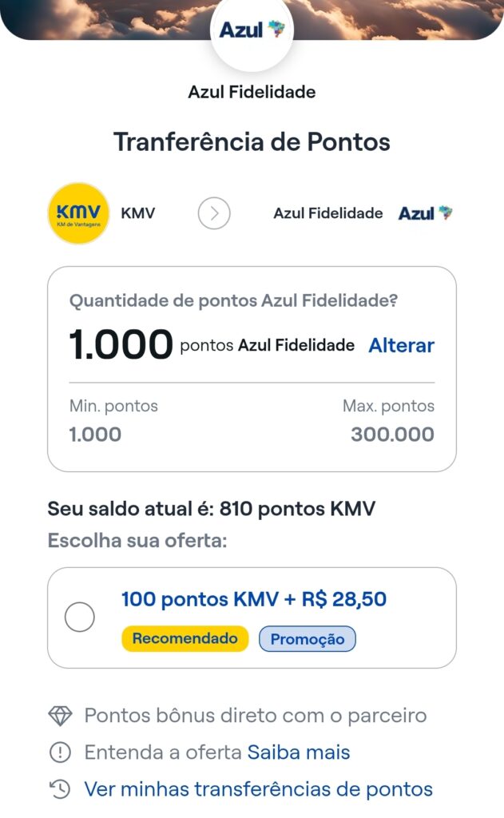The width and height of the screenshot is (504, 818).
Task: Click the Azul logo beside Azul Fidelidade
Action: (x=425, y=213)
